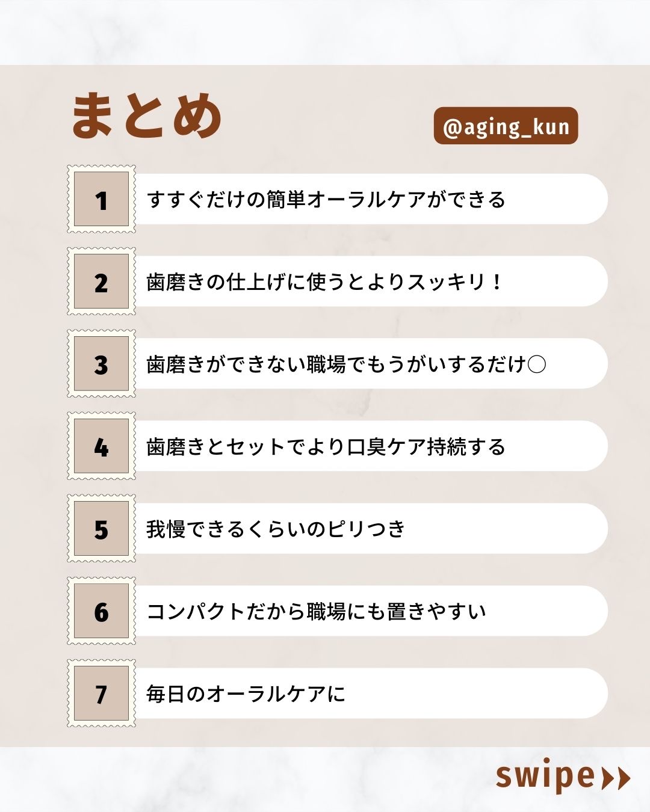Viewport: 650px width, 812px height.
Task: Select the number 3 stamp badge
Action: click(101, 364)
